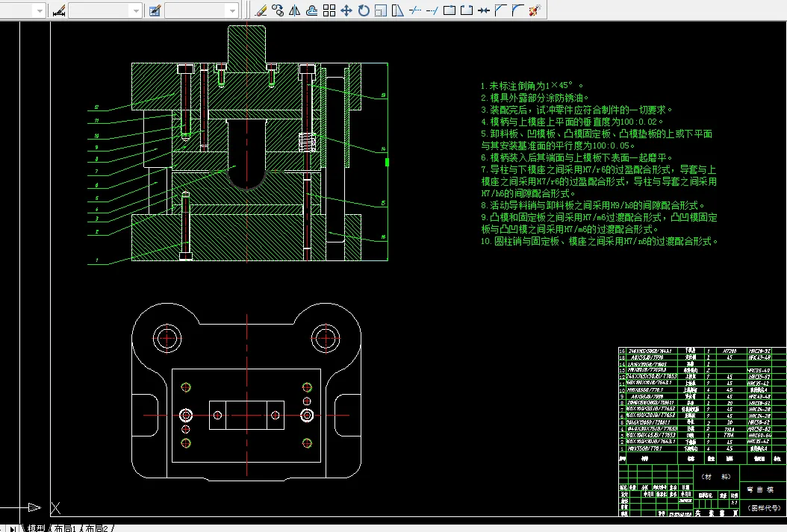Pick the Move tool

click(346, 10)
